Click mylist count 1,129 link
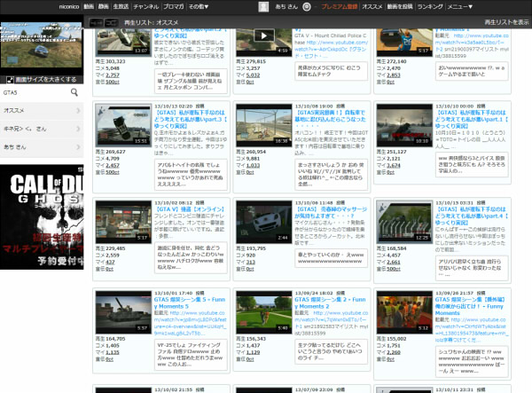The height and width of the screenshot is (393, 532). tap(253, 352)
